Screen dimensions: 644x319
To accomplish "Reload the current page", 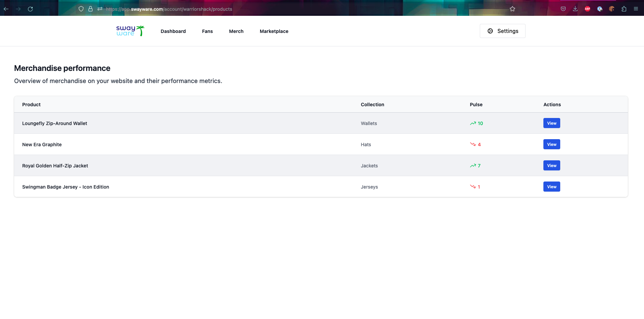I will pos(30,9).
